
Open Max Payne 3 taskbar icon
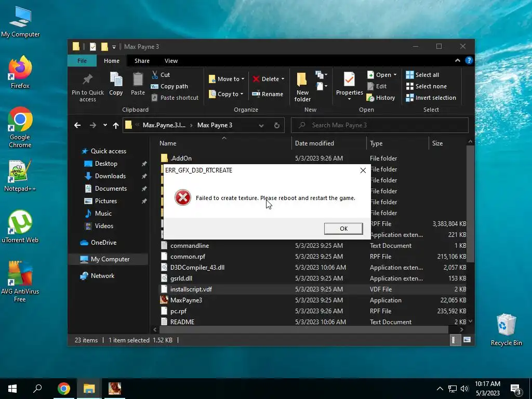[115, 389]
